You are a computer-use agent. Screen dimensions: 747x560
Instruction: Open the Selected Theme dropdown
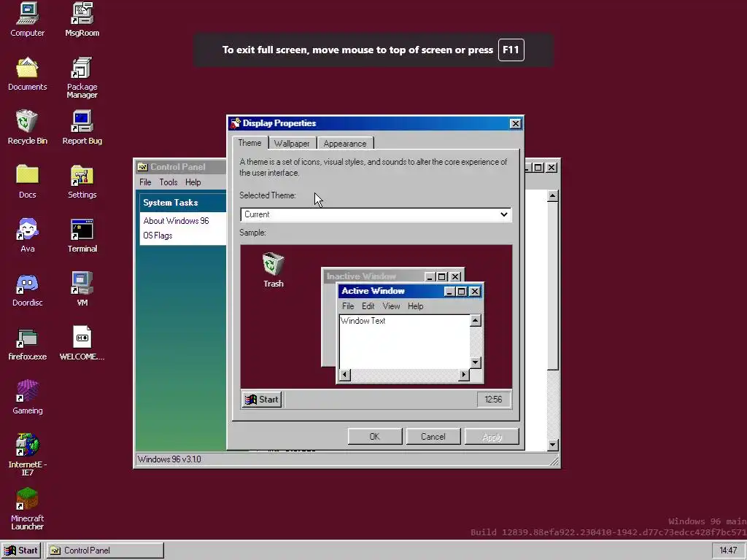click(x=376, y=214)
